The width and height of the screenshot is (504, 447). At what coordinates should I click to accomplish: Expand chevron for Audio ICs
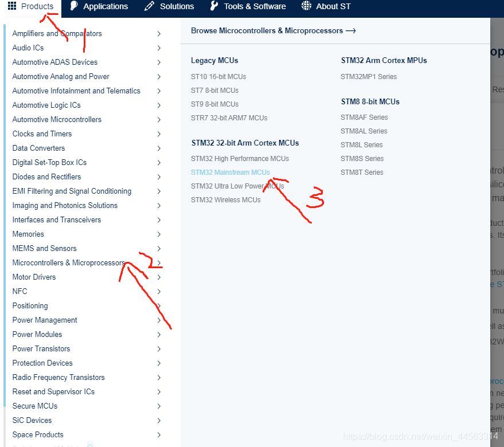159,48
